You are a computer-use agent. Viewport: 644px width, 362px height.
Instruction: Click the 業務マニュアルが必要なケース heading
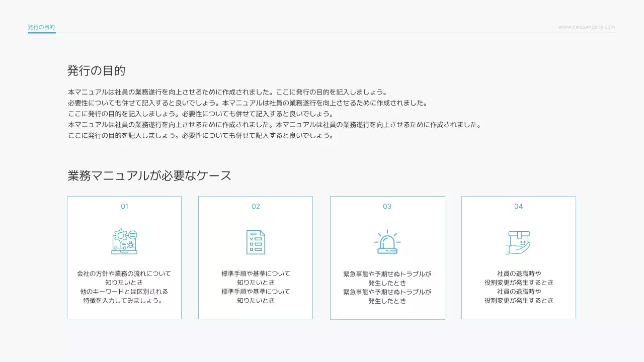[x=148, y=175]
